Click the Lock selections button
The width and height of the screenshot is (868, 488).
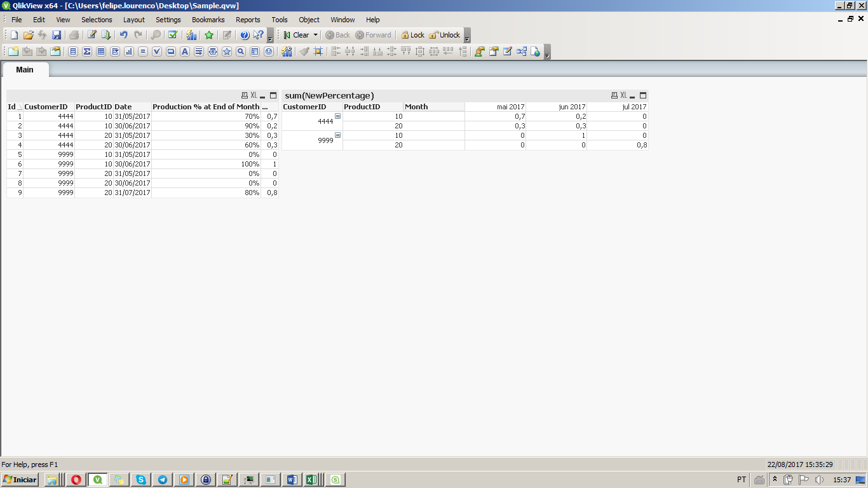[412, 35]
